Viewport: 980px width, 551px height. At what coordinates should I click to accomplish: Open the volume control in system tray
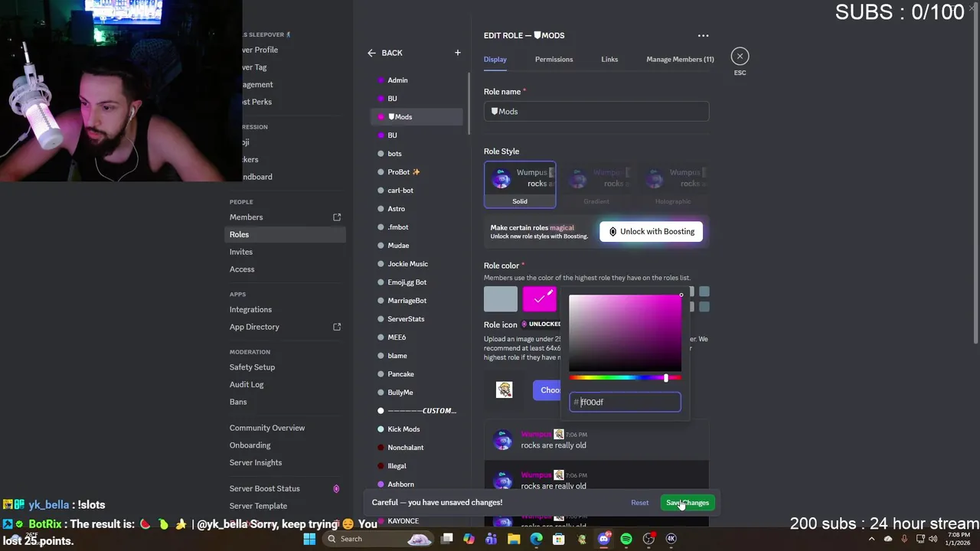pos(933,539)
